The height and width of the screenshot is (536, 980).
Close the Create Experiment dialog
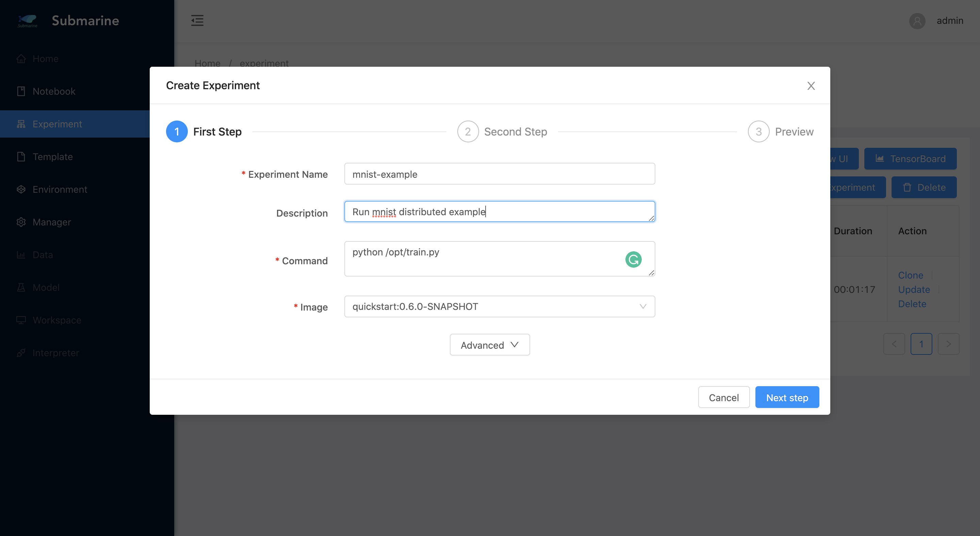pyautogui.click(x=811, y=86)
